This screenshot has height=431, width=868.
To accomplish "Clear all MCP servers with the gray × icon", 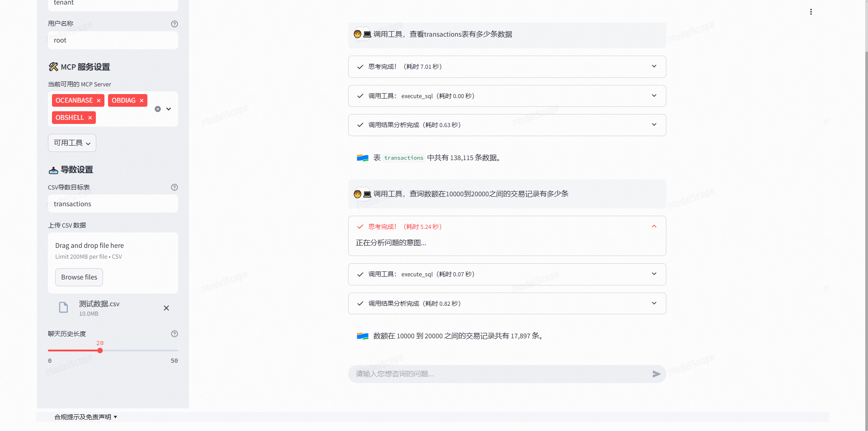I will click(157, 109).
